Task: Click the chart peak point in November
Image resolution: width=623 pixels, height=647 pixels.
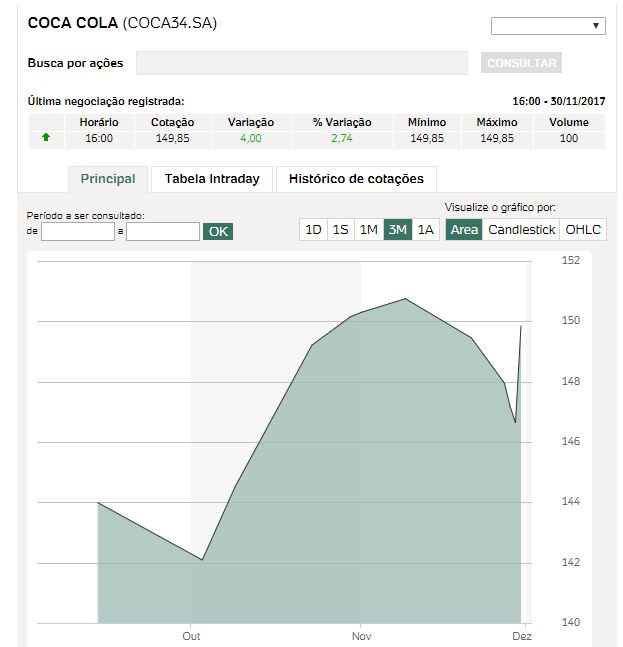Action: [x=405, y=299]
